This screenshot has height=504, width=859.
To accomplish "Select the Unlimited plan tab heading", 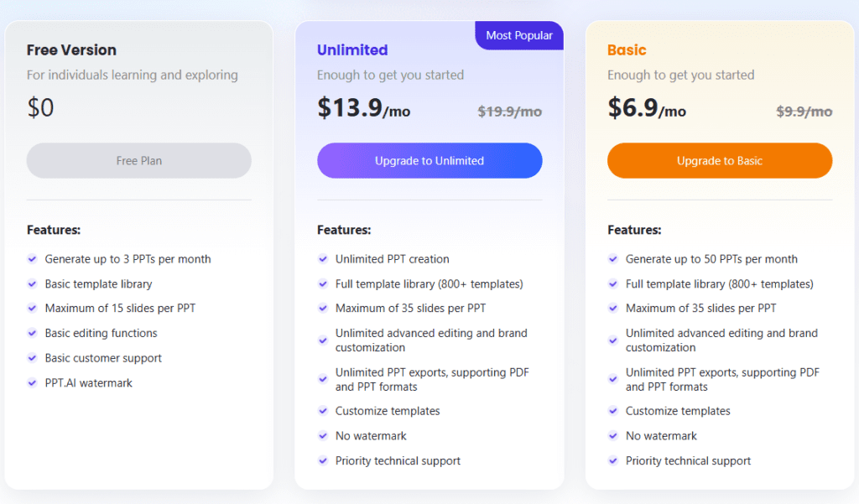I will click(x=352, y=50).
